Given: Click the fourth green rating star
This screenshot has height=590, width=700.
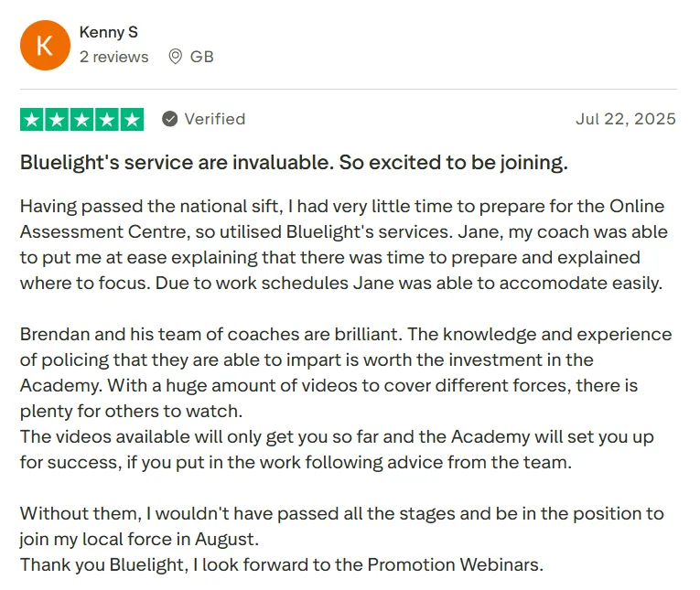Looking at the screenshot, I should [x=107, y=120].
